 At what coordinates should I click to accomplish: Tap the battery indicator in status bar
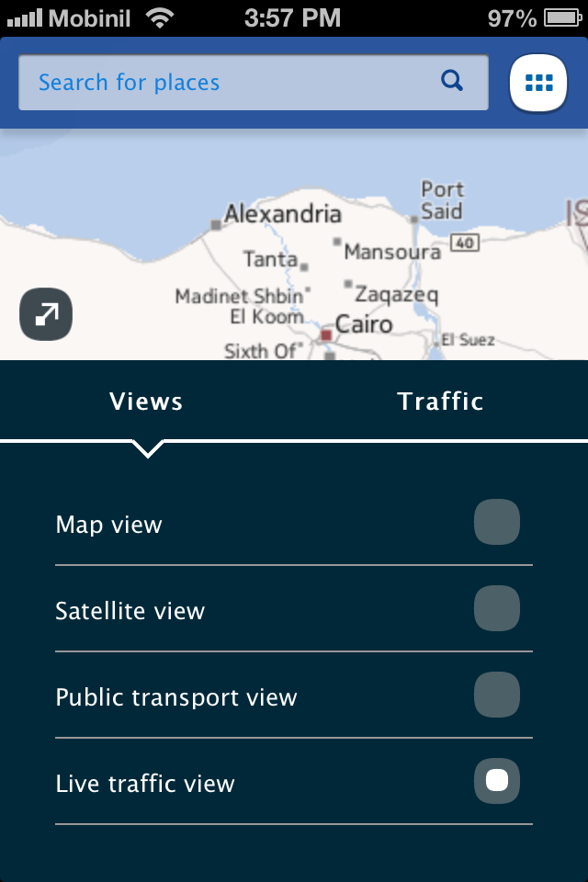click(x=562, y=18)
